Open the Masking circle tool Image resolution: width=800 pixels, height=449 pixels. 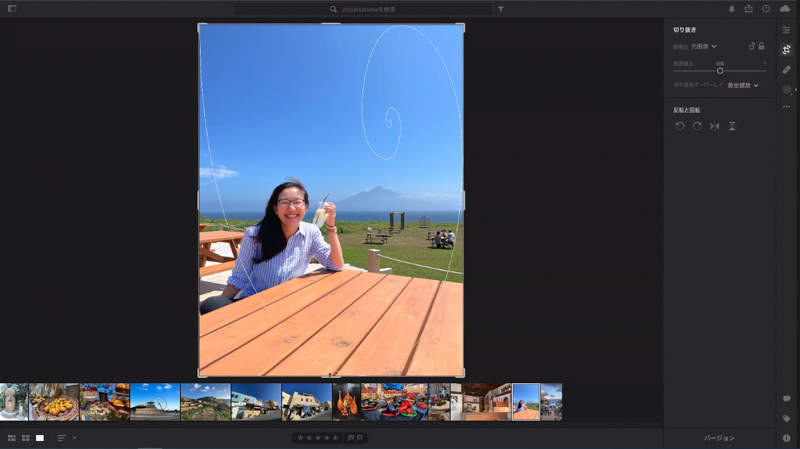click(x=787, y=90)
